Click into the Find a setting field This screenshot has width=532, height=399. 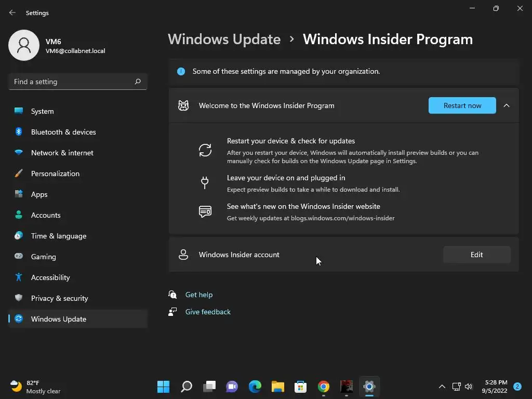pos(78,82)
